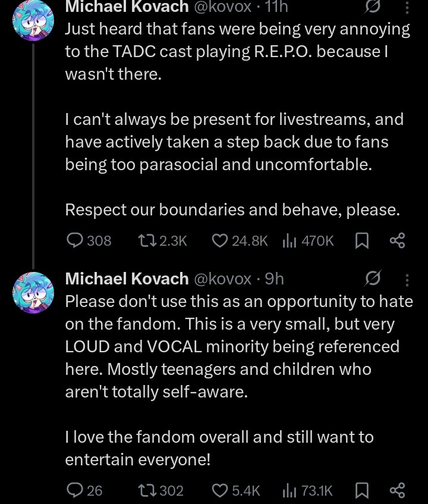
Task: Share the first tweet about boundaries
Action: coord(396,240)
